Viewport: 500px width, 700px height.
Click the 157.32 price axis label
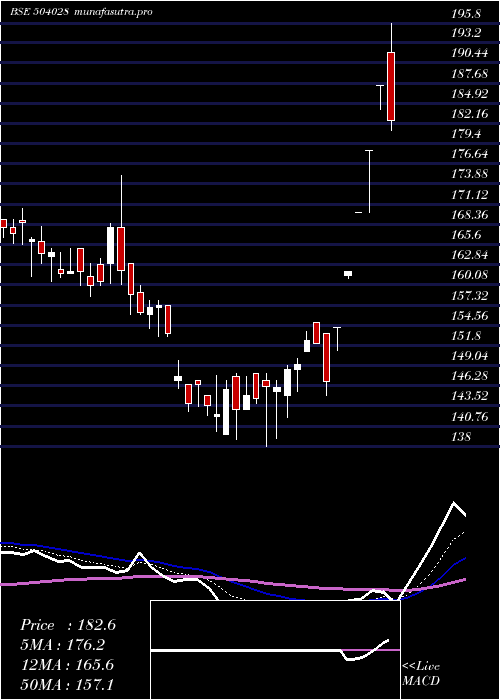470,296
